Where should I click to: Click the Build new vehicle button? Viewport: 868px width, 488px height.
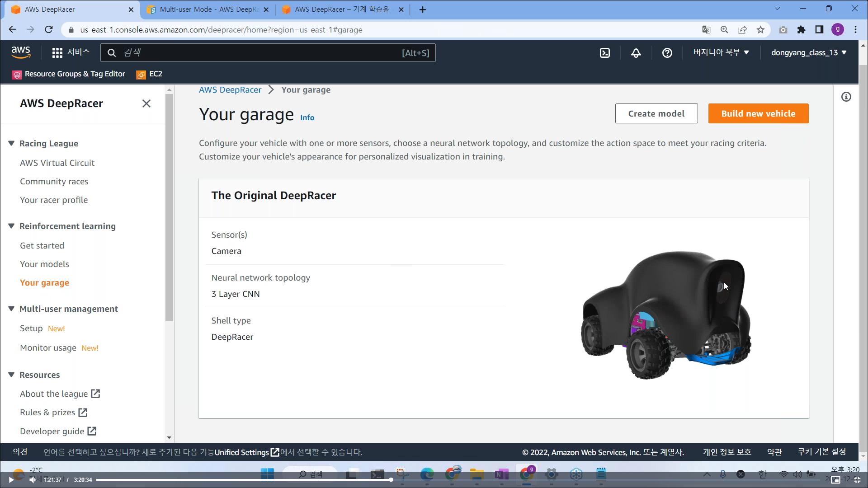pyautogui.click(x=758, y=113)
